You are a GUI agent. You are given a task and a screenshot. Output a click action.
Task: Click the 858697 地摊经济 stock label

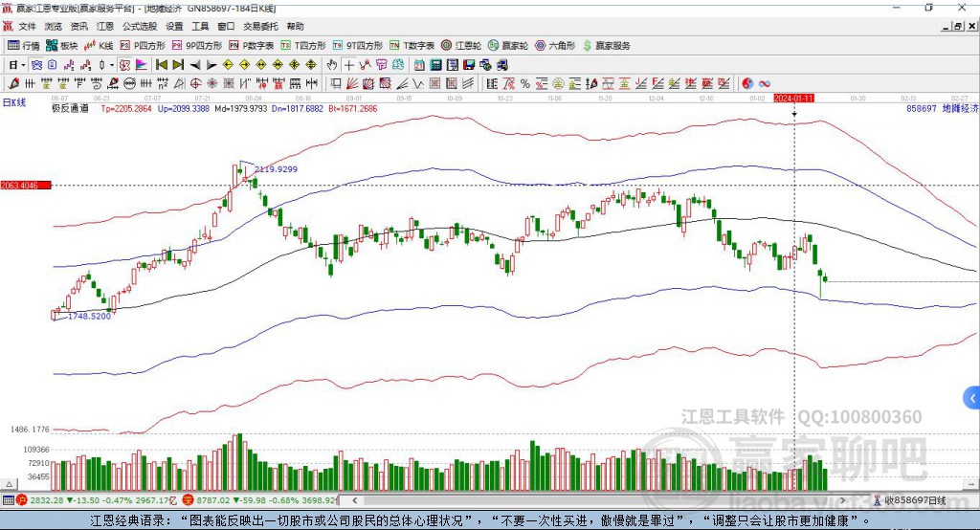tap(942, 108)
